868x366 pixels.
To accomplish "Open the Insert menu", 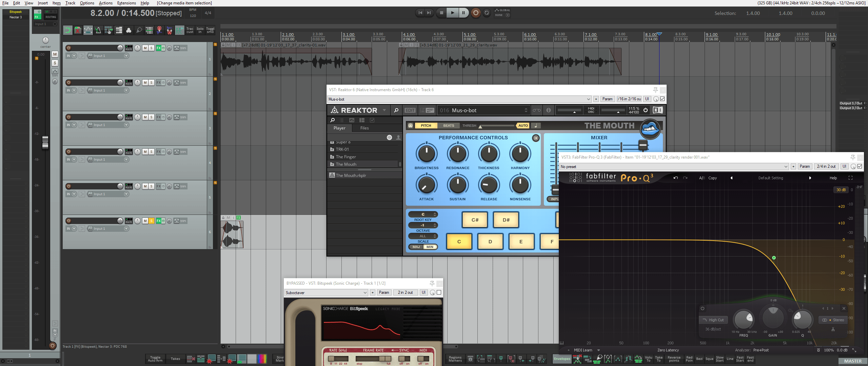I will 42,3.
